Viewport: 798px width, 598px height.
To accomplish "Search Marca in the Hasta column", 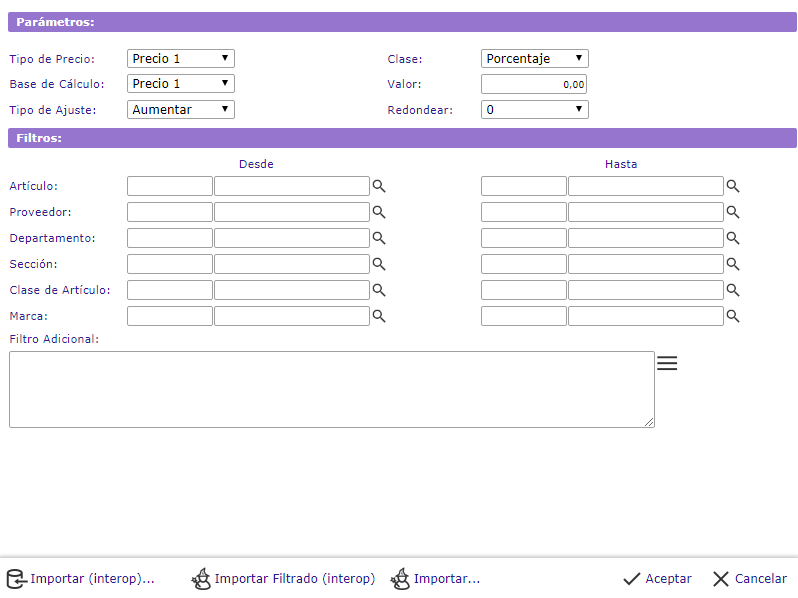I will [733, 316].
